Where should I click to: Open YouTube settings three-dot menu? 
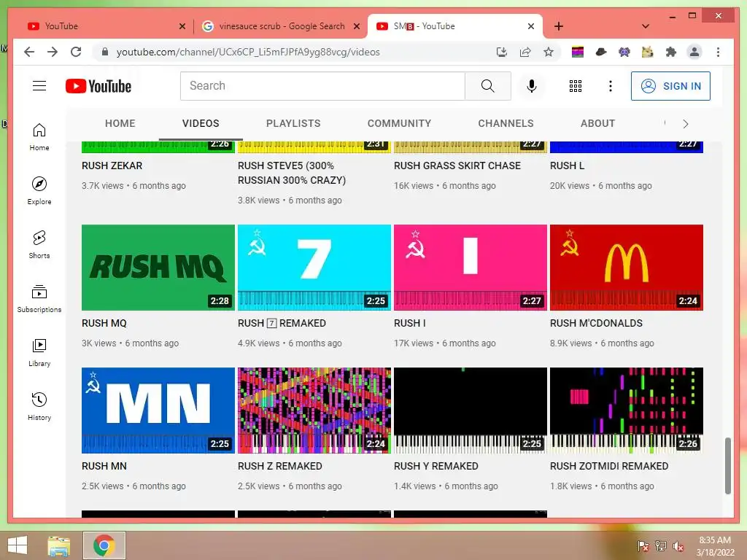(611, 86)
